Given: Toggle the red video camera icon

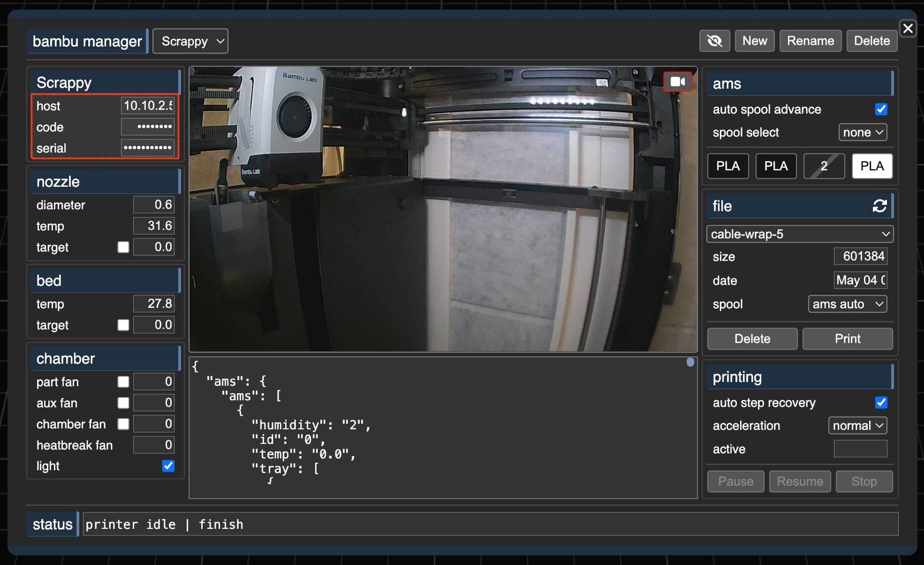Looking at the screenshot, I should (x=678, y=82).
